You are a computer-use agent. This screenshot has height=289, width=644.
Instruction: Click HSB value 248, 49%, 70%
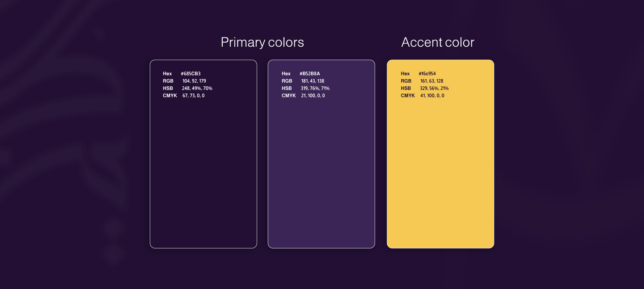click(197, 88)
